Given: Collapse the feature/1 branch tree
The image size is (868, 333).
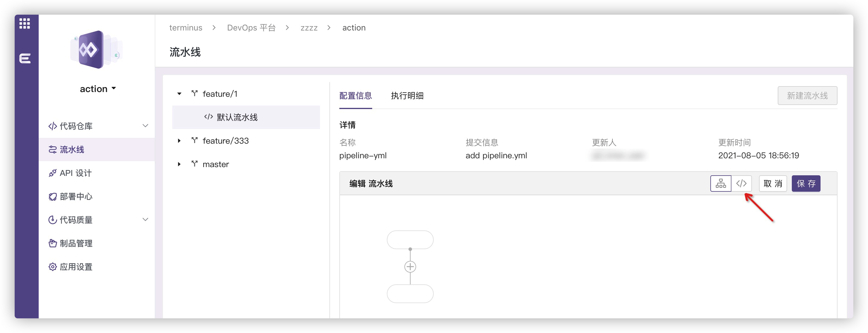Looking at the screenshot, I should 179,94.
